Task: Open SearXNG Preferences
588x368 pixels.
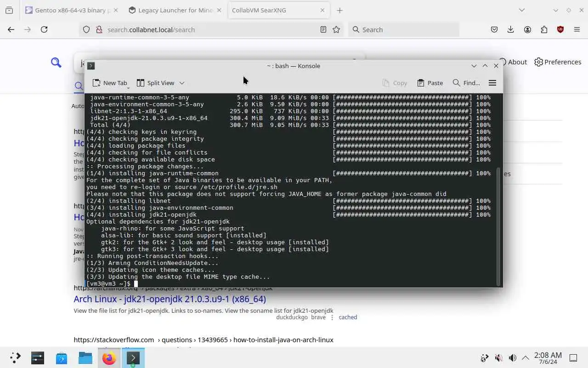Action: pos(558,62)
